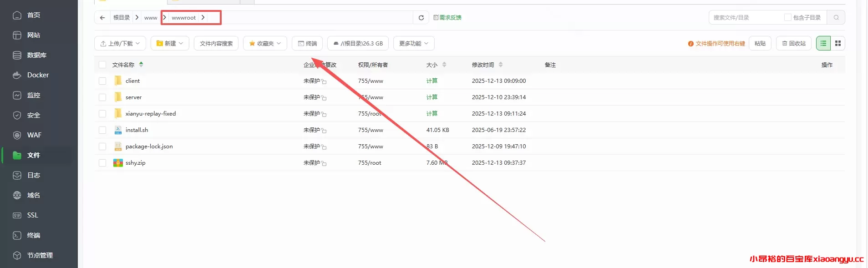Screen dimensions: 868x268
Task: Click the root disk 26.3 GB button
Action: [x=358, y=43]
